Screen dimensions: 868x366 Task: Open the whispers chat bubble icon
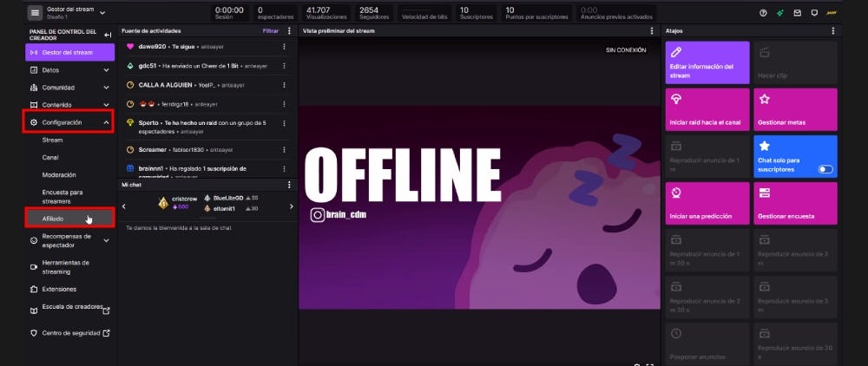(814, 13)
